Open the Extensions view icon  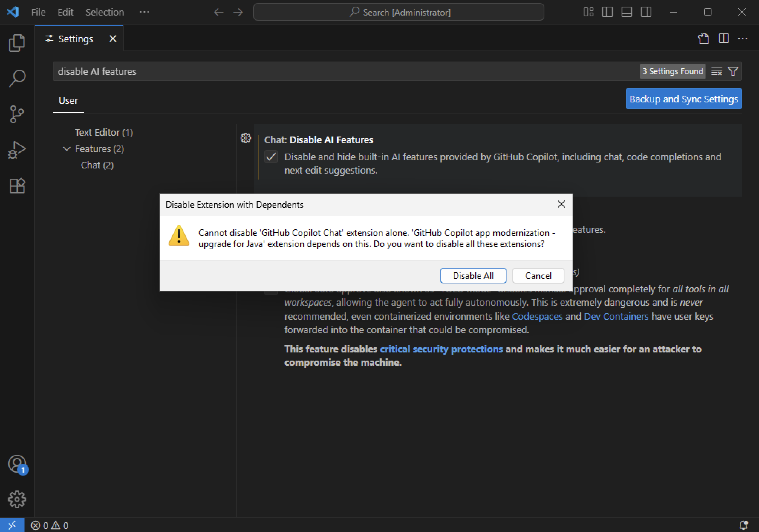17,185
